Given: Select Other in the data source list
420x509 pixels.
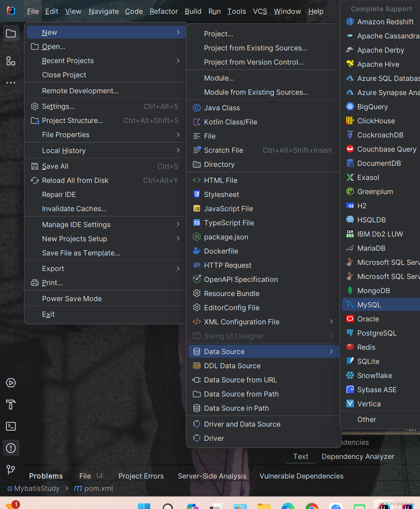Looking at the screenshot, I should pyautogui.click(x=381, y=419).
